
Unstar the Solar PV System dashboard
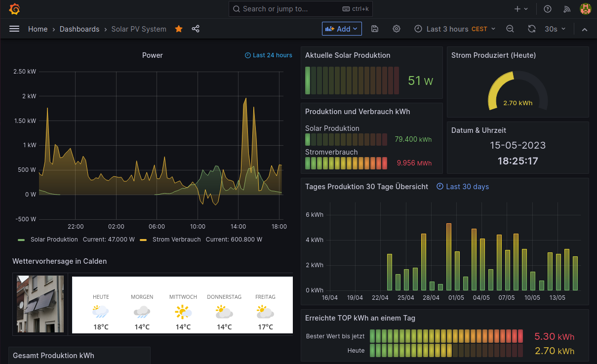click(179, 29)
